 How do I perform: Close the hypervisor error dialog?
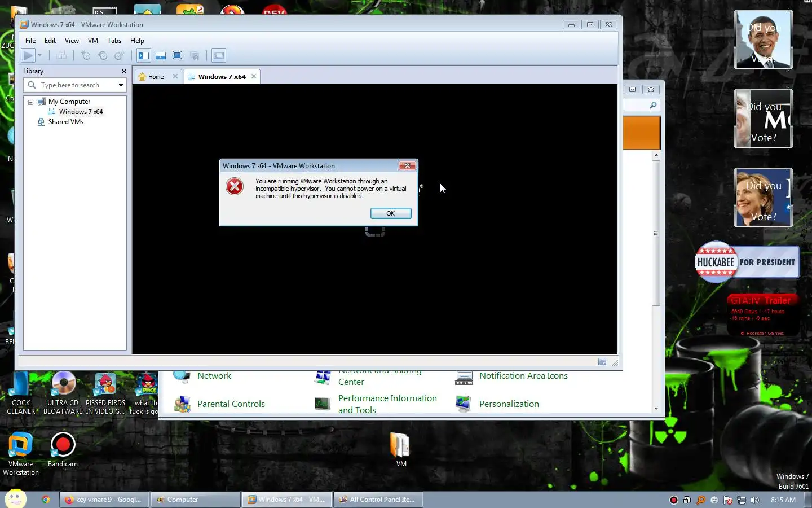point(407,165)
